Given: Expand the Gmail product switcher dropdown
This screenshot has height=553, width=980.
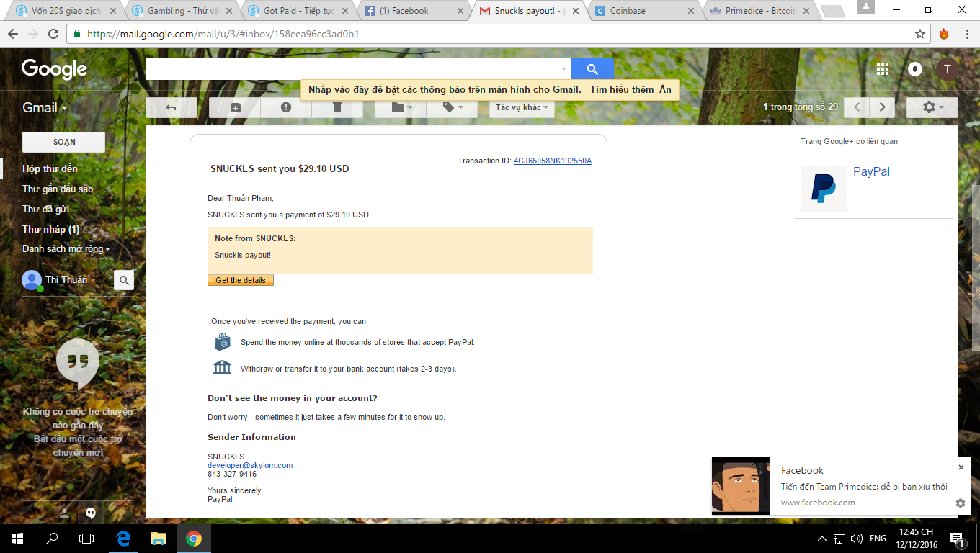Looking at the screenshot, I should 45,107.
